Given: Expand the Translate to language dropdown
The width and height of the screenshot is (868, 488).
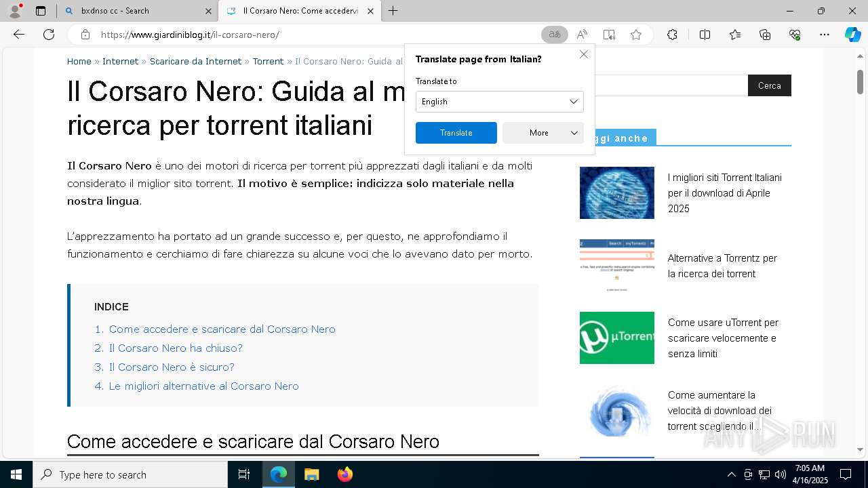Looking at the screenshot, I should (x=500, y=102).
